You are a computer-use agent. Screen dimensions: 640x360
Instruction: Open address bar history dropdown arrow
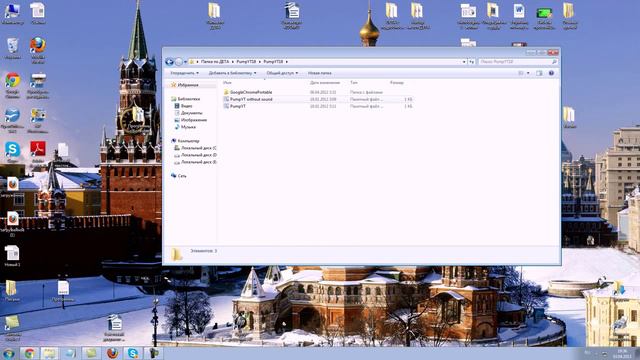pyautogui.click(x=464, y=62)
